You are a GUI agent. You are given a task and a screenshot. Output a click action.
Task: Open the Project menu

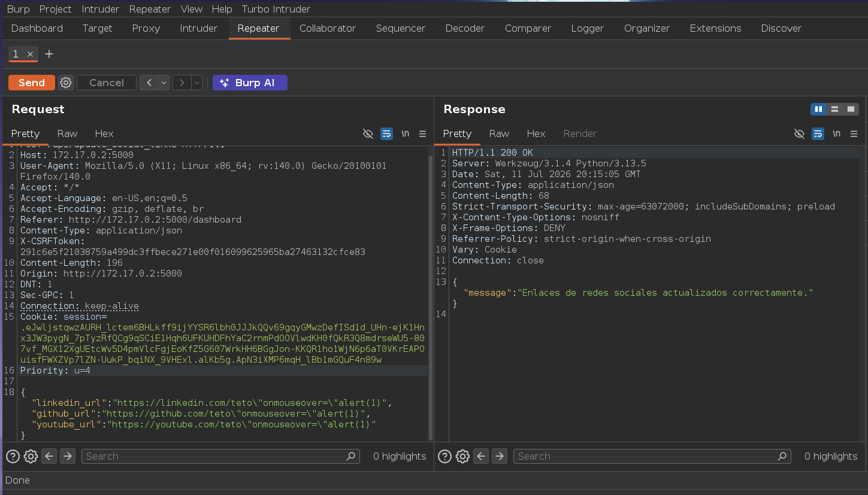click(x=55, y=9)
